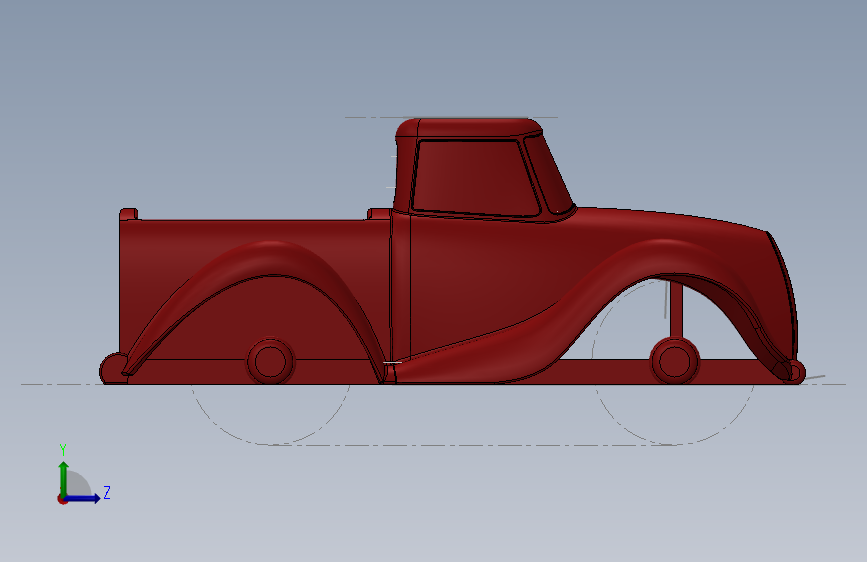Click the red origin ball of the triad
The height and width of the screenshot is (562, 867).
coord(62,499)
